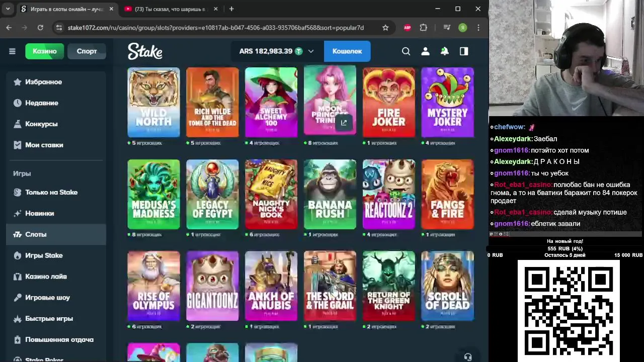Open Rich Wilde Tome of the Dead slot
Image resolution: width=644 pixels, height=362 pixels.
point(212,102)
